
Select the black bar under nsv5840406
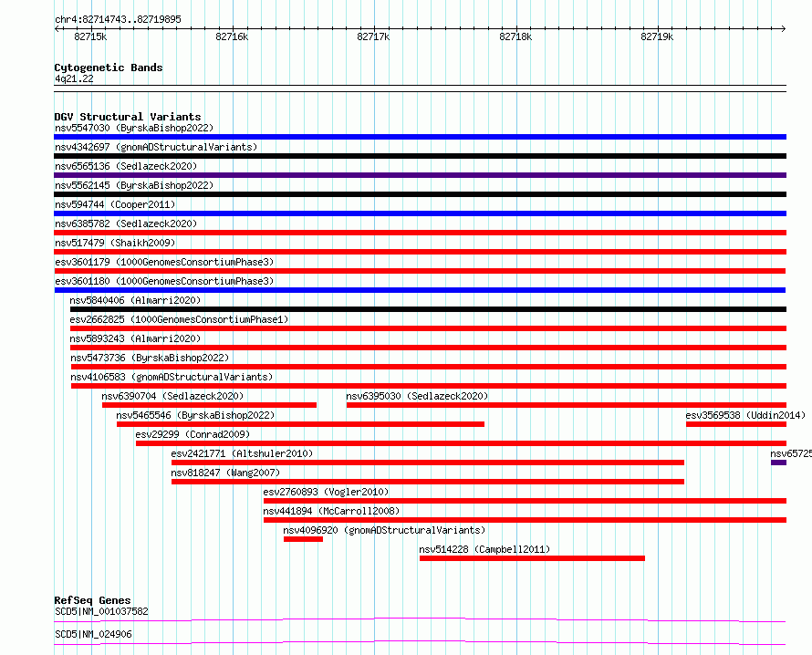(x=428, y=309)
